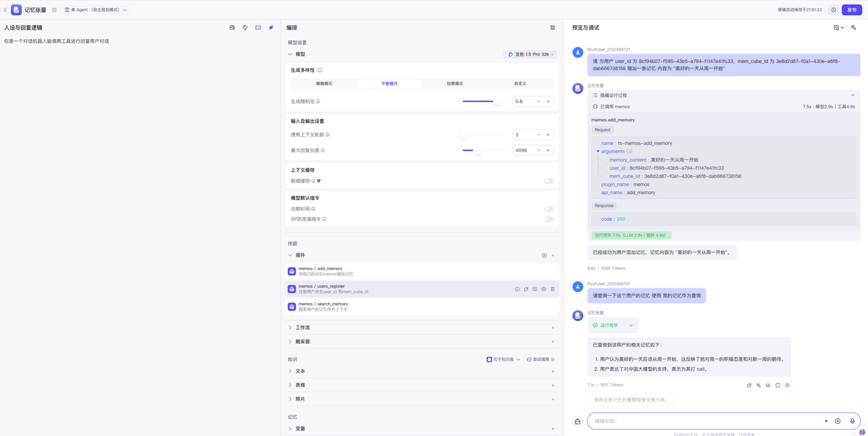The height and width of the screenshot is (436, 868).
Task: Open the lightbulb prompt suggestion icon
Action: click(245, 27)
